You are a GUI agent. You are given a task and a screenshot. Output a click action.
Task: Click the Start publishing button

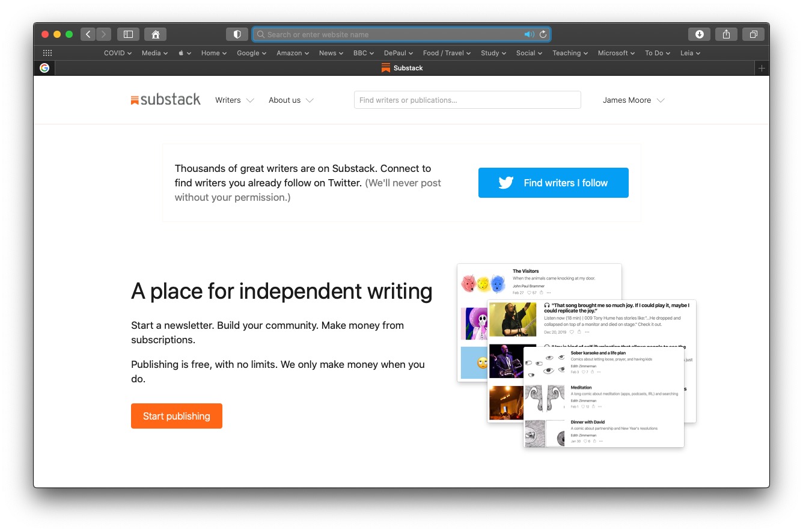pos(177,416)
